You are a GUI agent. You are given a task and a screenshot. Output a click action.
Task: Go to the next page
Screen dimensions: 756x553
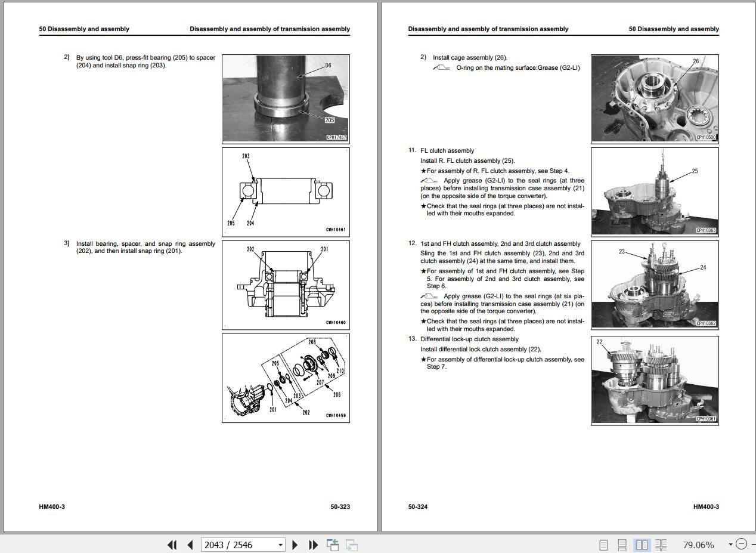295,545
